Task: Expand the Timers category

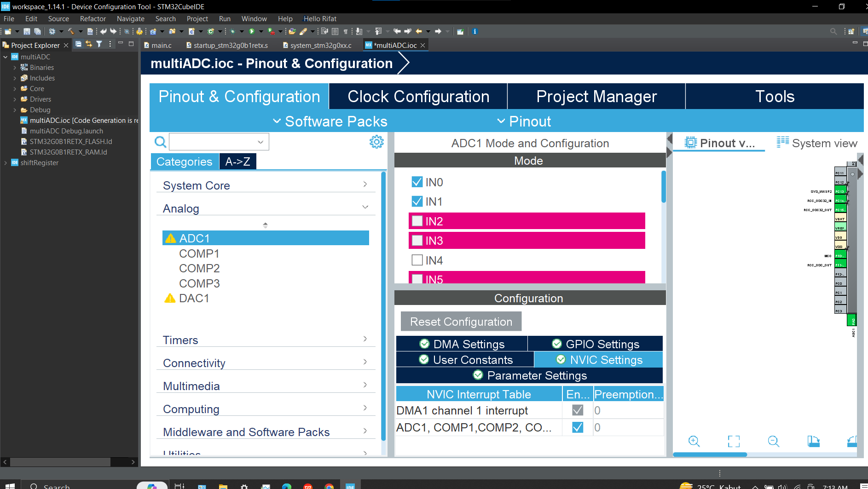Action: point(365,339)
